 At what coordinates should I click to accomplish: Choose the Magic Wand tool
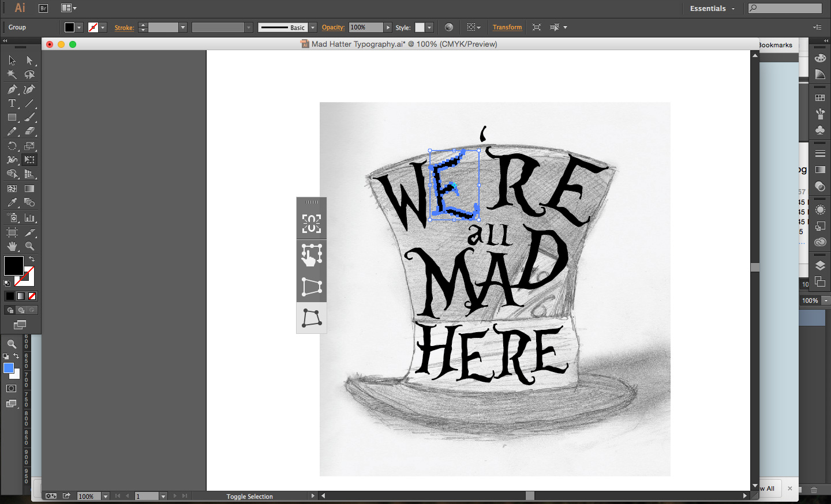point(12,74)
